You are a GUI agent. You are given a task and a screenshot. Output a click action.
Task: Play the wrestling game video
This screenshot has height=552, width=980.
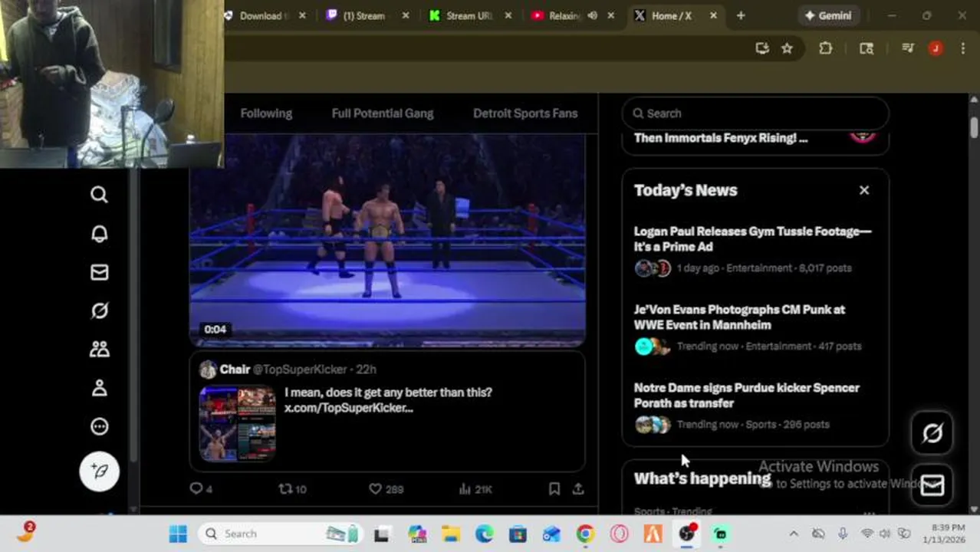point(387,240)
